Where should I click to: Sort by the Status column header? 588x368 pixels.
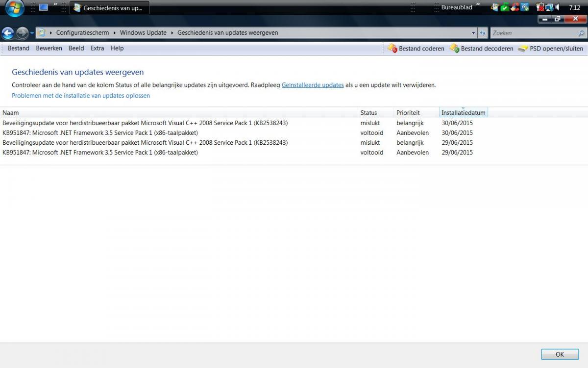(x=376, y=112)
